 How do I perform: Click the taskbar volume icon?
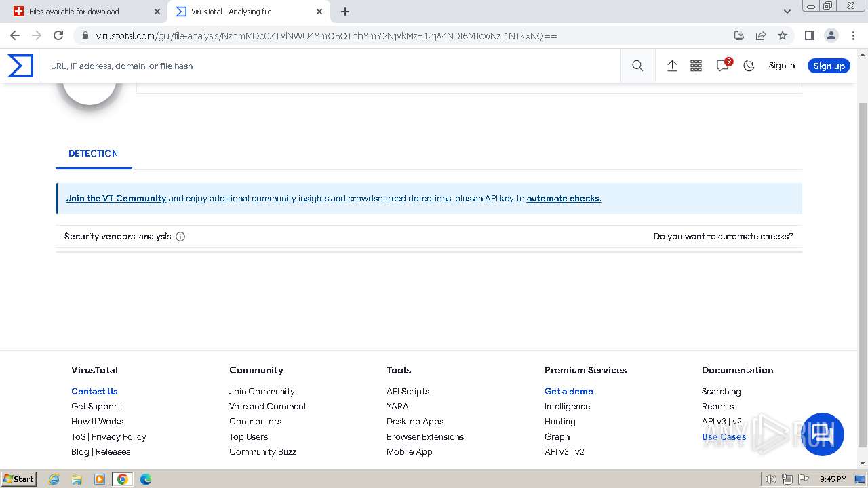(771, 479)
